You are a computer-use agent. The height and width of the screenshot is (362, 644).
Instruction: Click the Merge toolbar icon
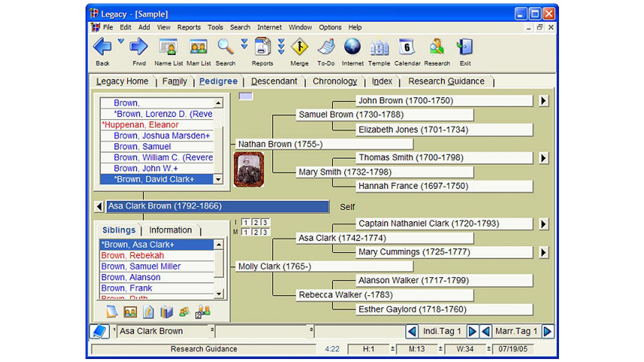click(x=299, y=47)
